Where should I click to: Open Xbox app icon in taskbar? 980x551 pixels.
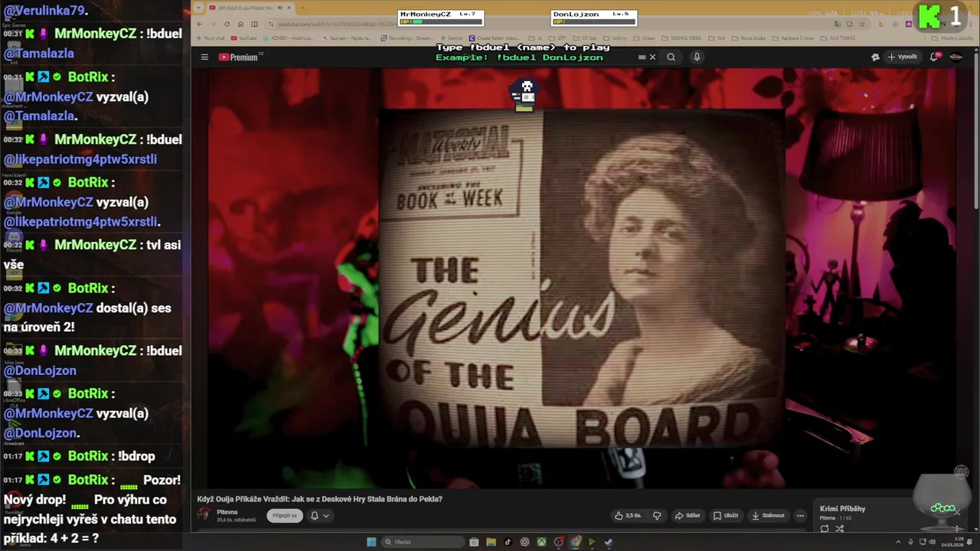pos(541,542)
